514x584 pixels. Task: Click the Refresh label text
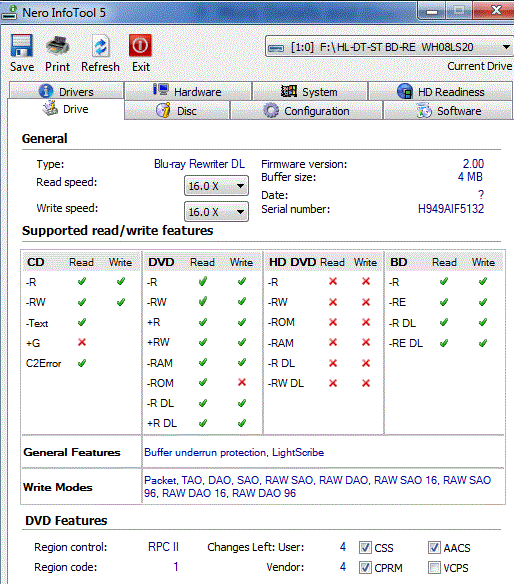(100, 67)
